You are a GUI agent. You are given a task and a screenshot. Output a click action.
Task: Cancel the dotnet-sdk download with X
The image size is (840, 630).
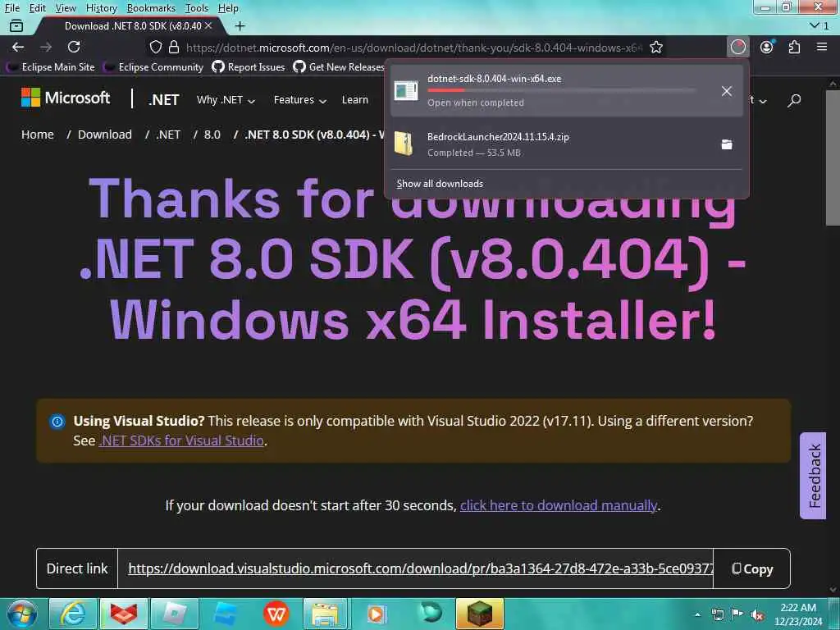point(727,91)
